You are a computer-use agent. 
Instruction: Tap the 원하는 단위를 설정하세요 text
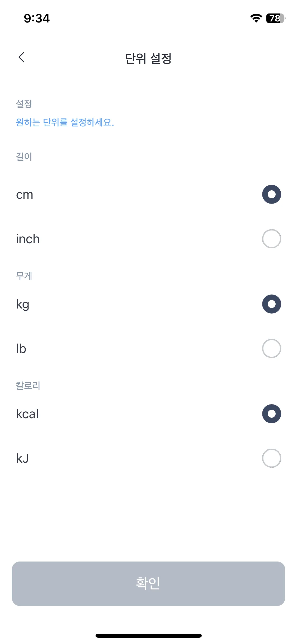pyautogui.click(x=65, y=122)
